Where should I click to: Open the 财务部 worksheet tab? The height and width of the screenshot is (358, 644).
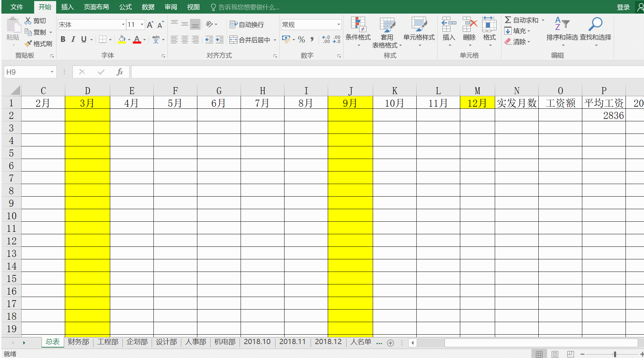tap(78, 342)
